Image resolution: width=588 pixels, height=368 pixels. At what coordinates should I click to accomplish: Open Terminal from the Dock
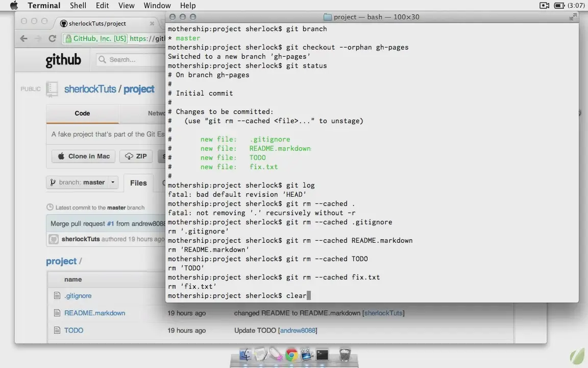pos(322,355)
